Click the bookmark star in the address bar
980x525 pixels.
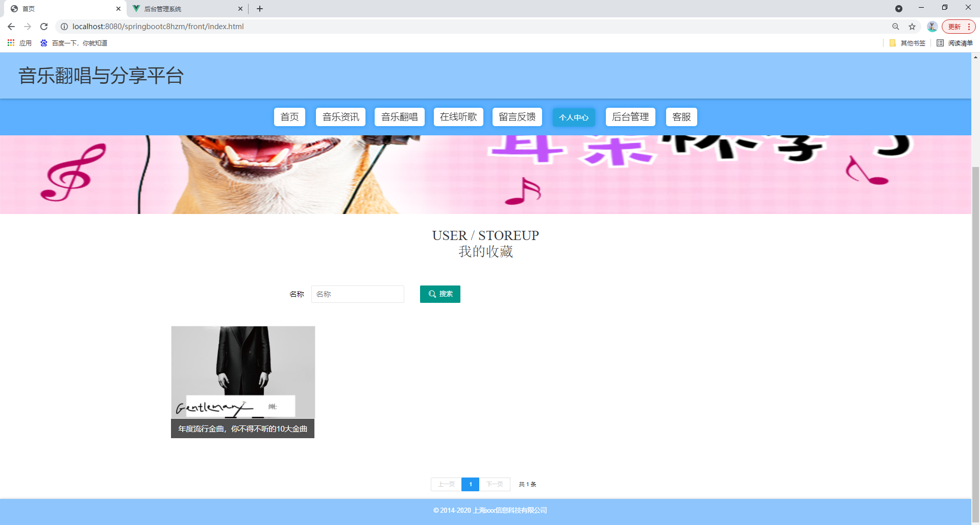pyautogui.click(x=912, y=26)
